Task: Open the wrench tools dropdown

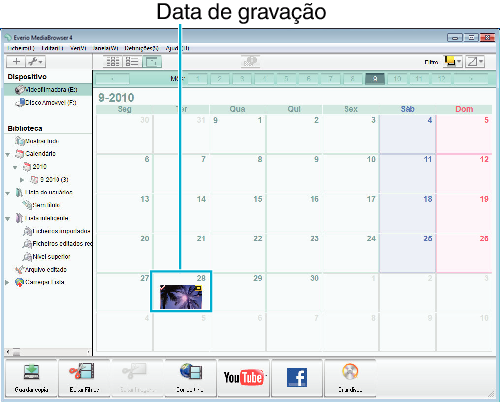Action: pos(35,62)
